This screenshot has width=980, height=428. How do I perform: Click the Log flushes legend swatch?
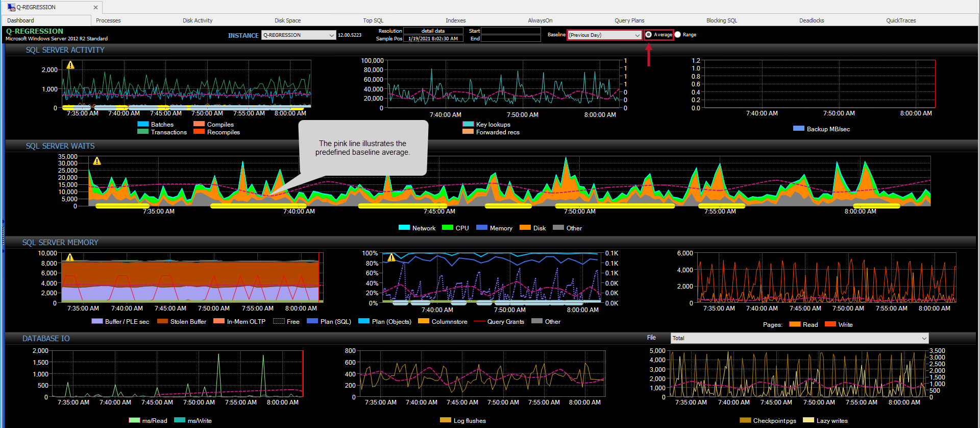446,420
